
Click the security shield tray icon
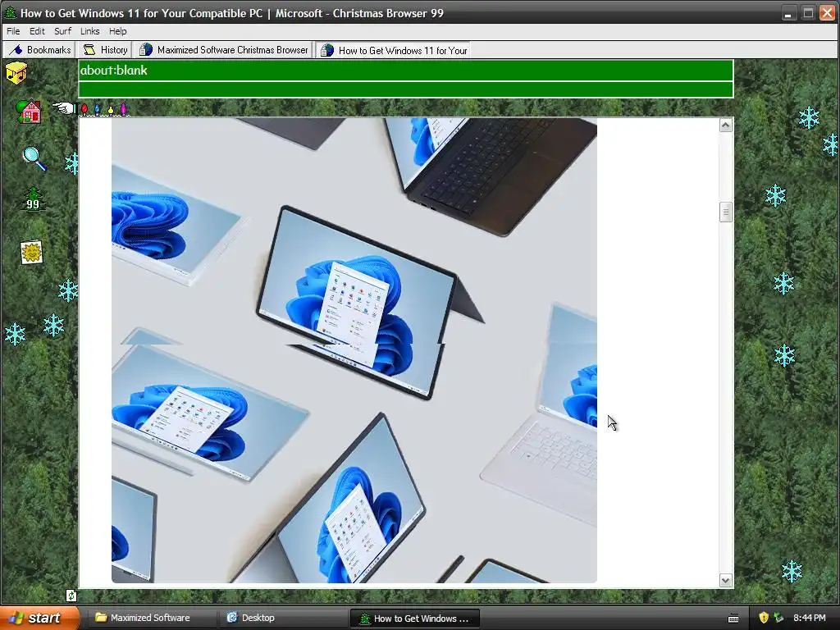(764, 618)
